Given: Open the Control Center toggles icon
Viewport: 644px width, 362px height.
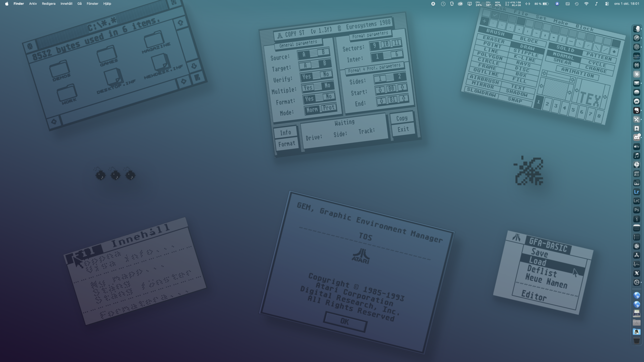Looking at the screenshot, I should click(x=607, y=4).
